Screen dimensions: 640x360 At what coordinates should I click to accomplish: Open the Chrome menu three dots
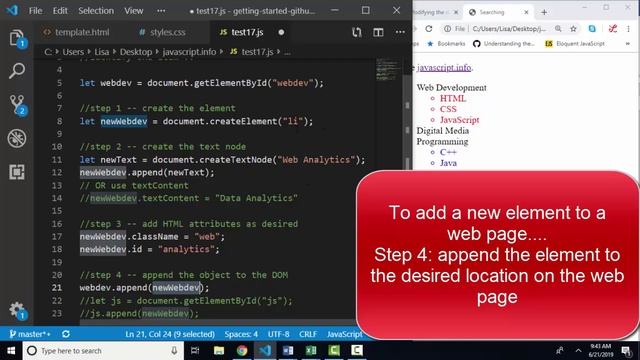[629, 29]
